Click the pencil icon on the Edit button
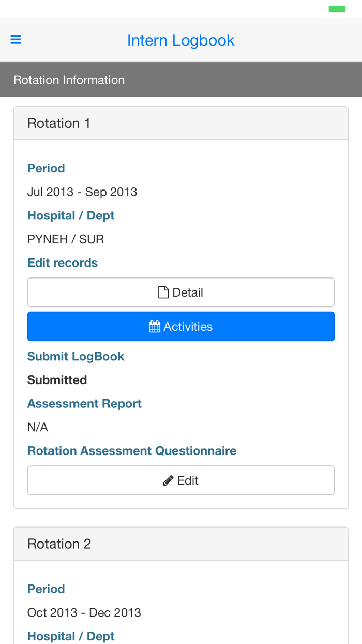 pyautogui.click(x=167, y=479)
